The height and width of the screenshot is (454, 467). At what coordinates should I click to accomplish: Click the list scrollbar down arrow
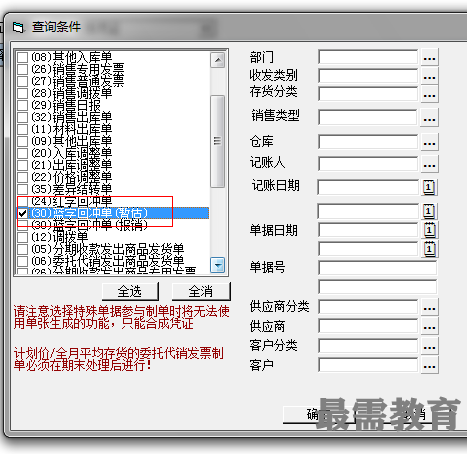pyautogui.click(x=218, y=265)
